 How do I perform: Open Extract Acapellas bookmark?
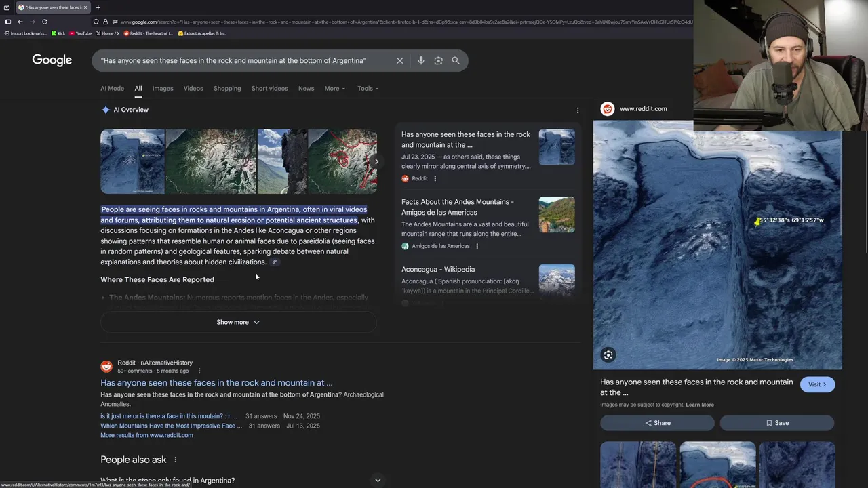tap(202, 33)
